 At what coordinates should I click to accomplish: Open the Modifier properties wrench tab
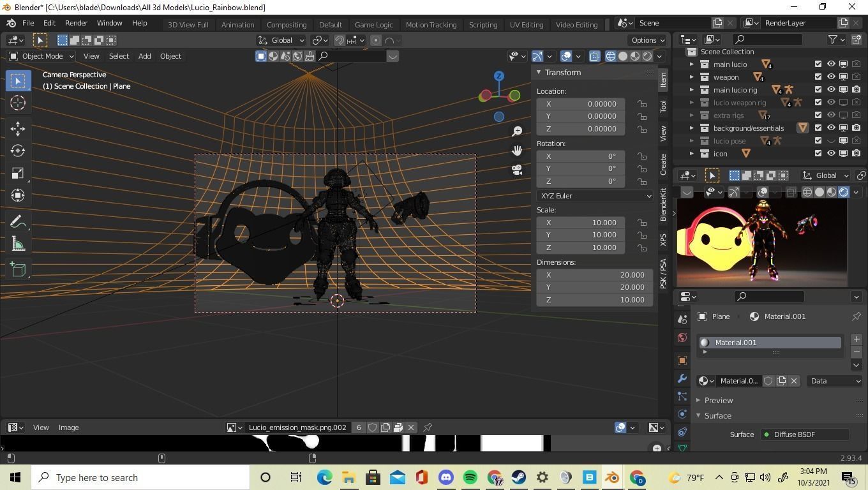tap(682, 378)
